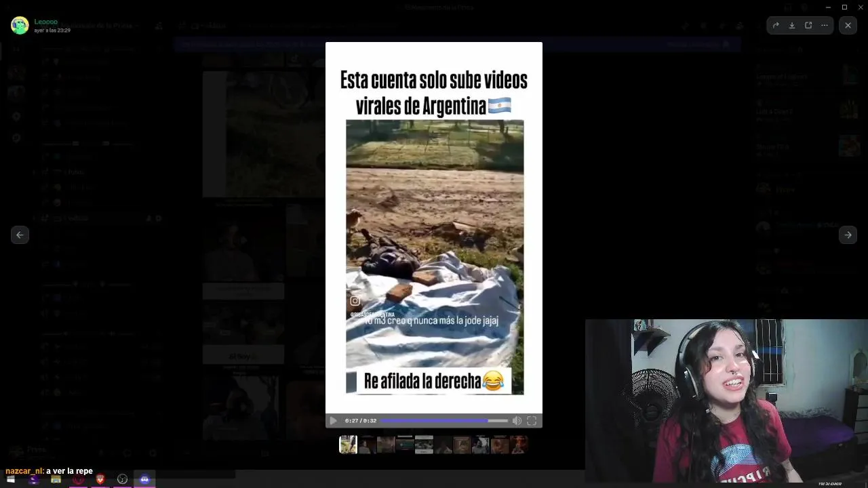Forward the video using the arrow icon
Viewport: 868px width, 488px height.
coord(776,25)
